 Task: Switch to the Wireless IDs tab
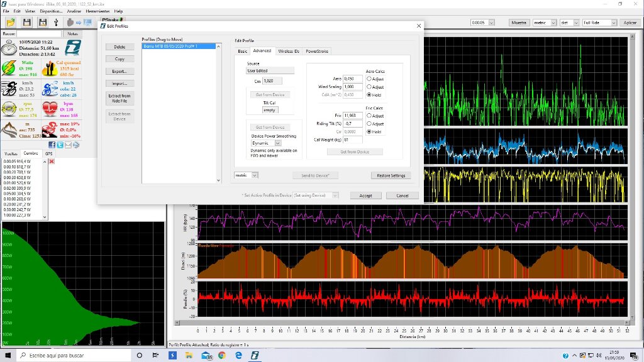click(288, 51)
